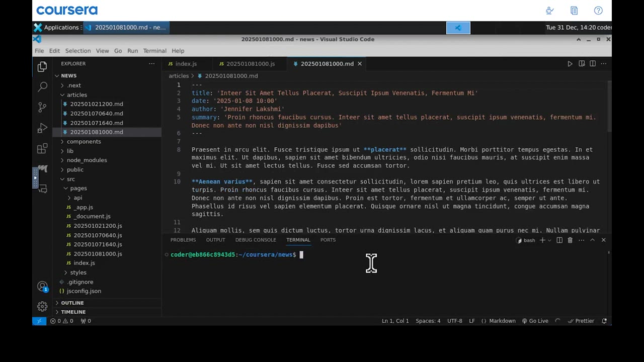Viewport: 644px width, 362px height.
Task: Add a new terminal with plus icon
Action: coord(542,240)
